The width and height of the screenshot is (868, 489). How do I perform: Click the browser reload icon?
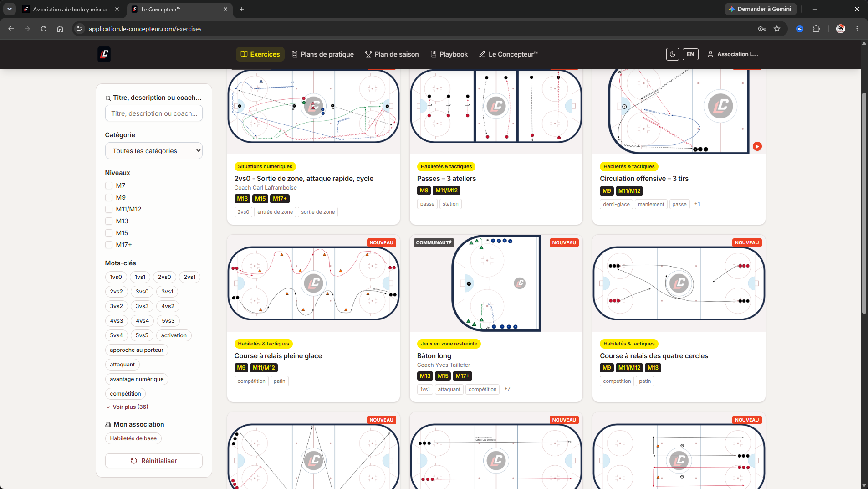pos(44,29)
